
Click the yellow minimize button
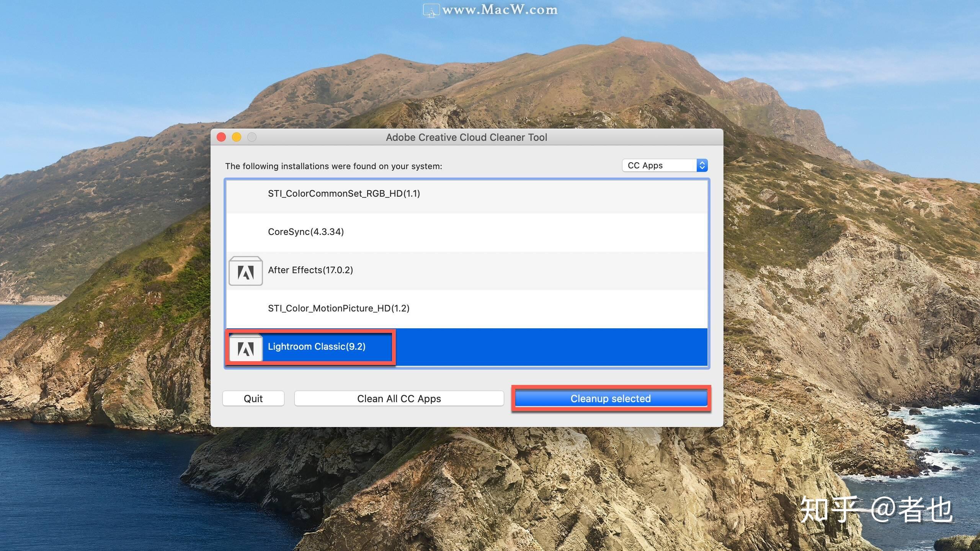point(237,137)
